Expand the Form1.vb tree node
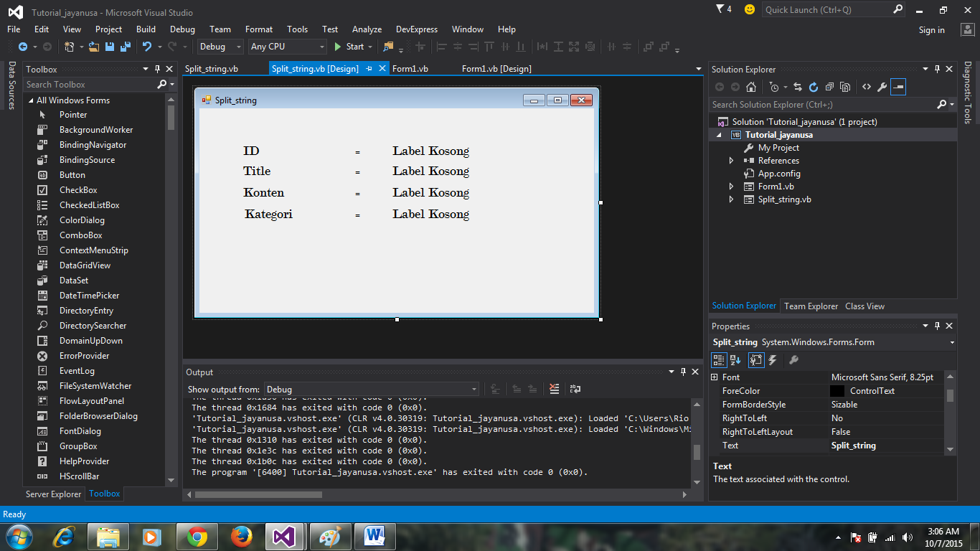Viewport: 980px width, 551px height. (731, 186)
